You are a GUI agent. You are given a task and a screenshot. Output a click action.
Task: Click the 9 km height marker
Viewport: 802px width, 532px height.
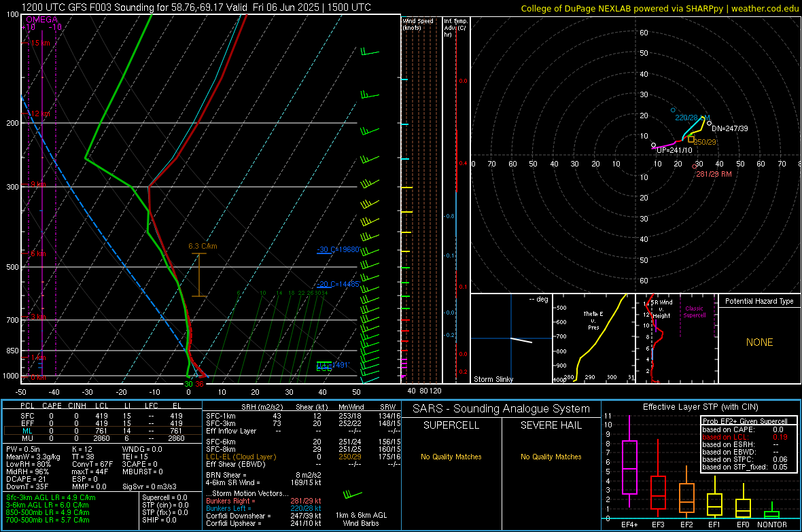38,184
